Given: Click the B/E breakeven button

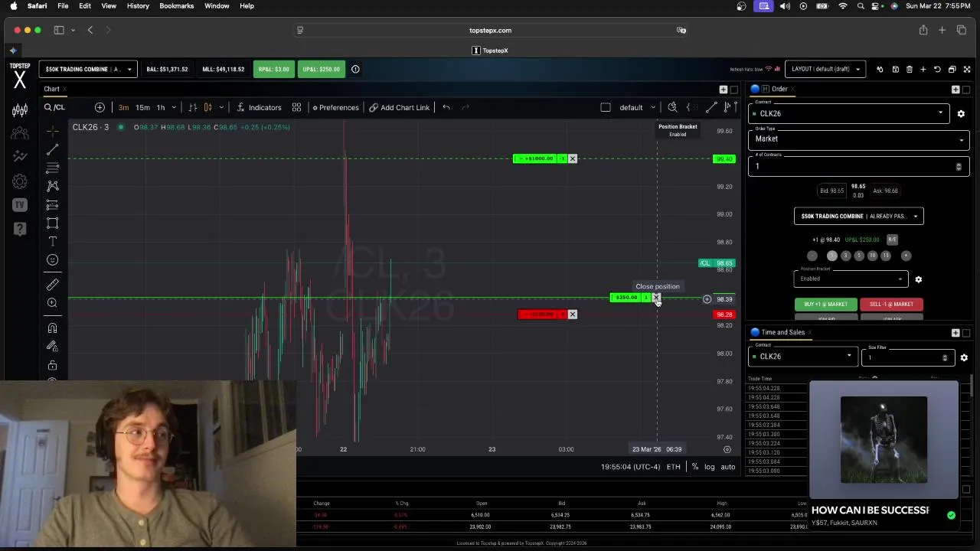Looking at the screenshot, I should coord(892,240).
